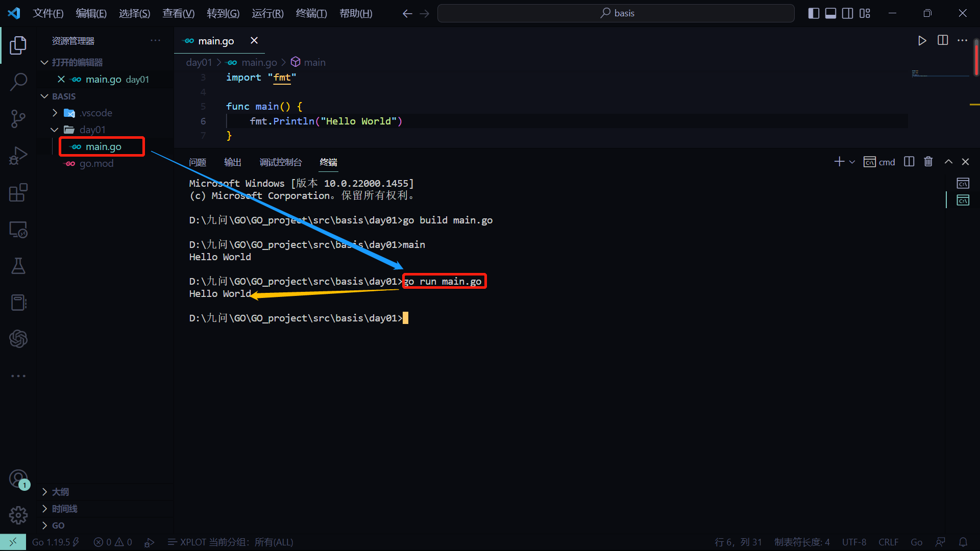Open the 运行(R) menu
This screenshot has width=980, height=551.
pyautogui.click(x=267, y=14)
